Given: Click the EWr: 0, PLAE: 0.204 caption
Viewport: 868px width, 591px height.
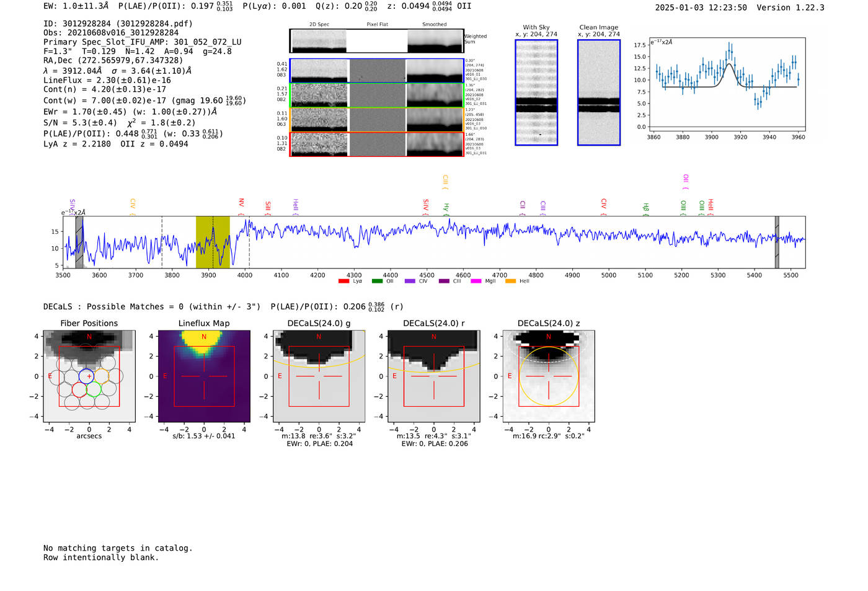Looking at the screenshot, I should pos(319,444).
